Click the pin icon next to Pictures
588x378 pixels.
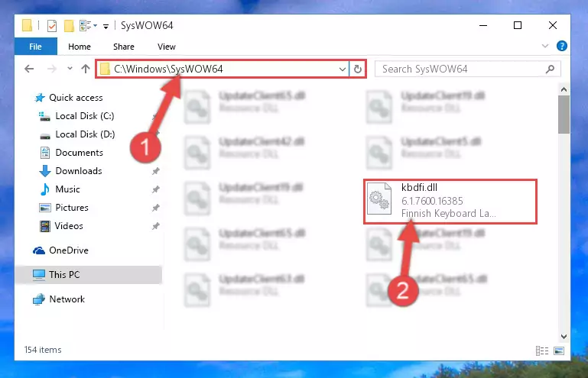[156, 208]
